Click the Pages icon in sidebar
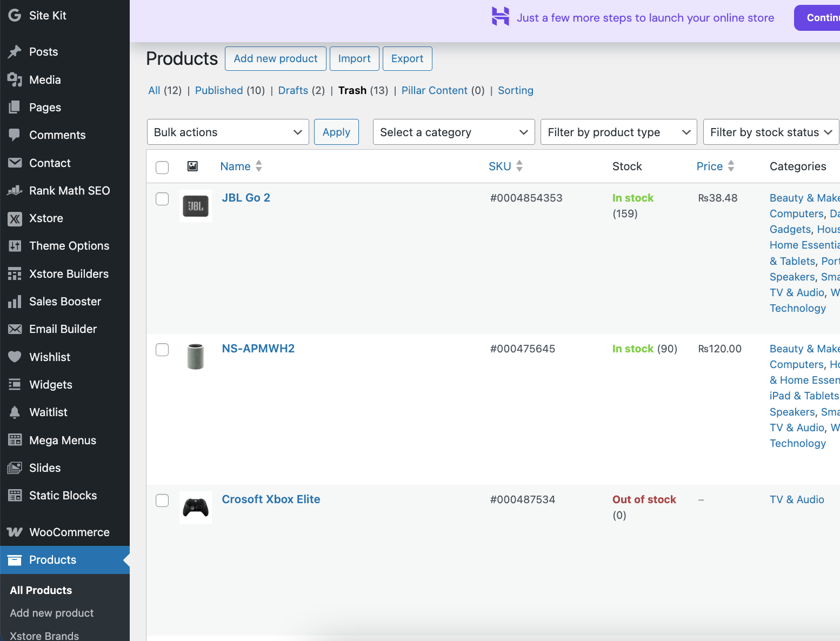Screen dimensions: 840x641 coord(15,107)
